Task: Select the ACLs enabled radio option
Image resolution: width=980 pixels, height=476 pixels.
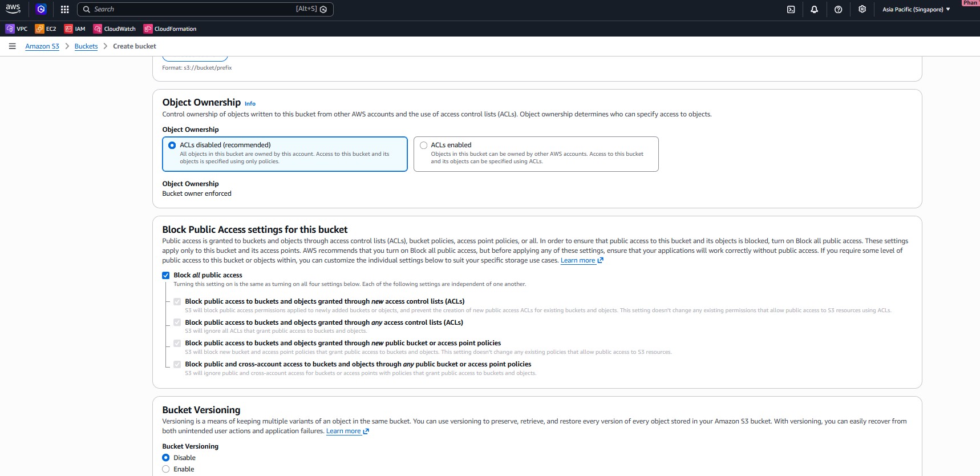Action: tap(423, 146)
